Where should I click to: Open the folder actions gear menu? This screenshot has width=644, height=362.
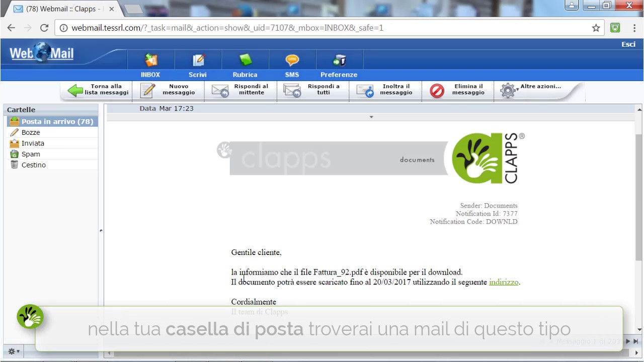(14, 351)
